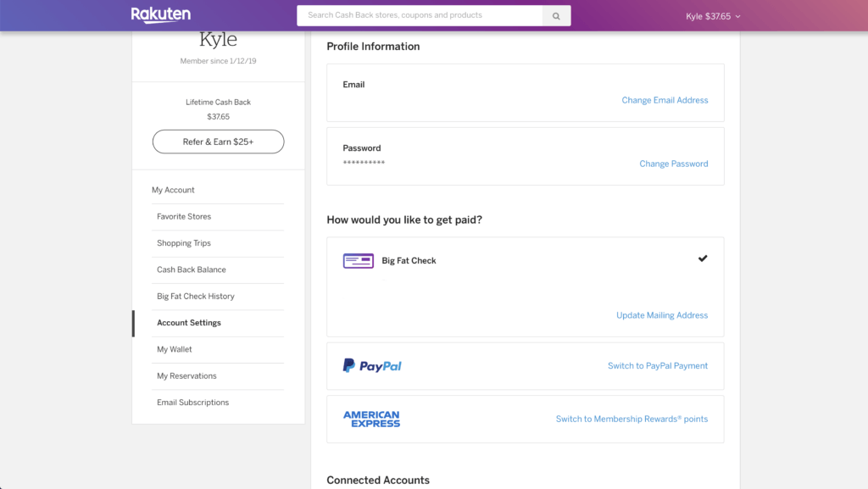Click Switch to PayPal Payment link
The width and height of the screenshot is (868, 489).
coord(658,365)
